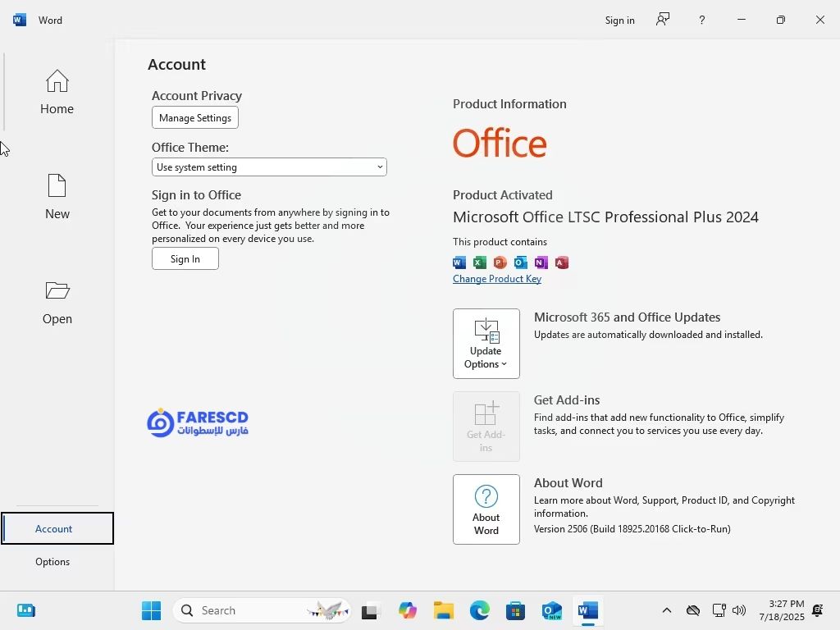Click the Change Product Key link
Viewport: 840px width, 630px height.
pos(496,279)
